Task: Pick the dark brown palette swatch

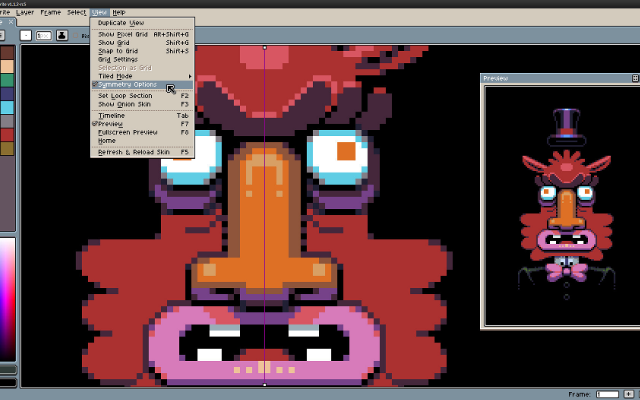Action: 7,53
